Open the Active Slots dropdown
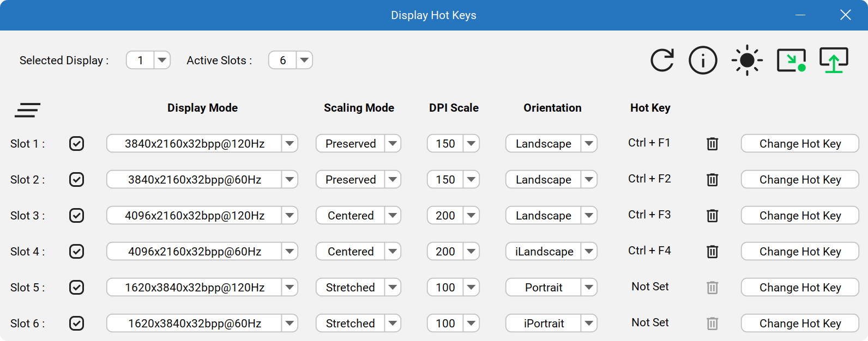The height and width of the screenshot is (341, 868). pos(291,60)
